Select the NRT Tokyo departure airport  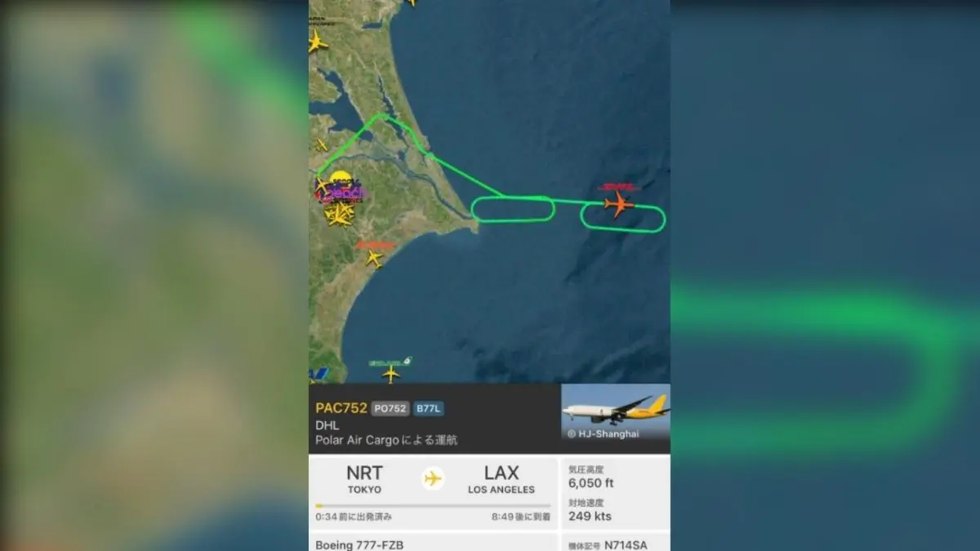pyautogui.click(x=363, y=478)
